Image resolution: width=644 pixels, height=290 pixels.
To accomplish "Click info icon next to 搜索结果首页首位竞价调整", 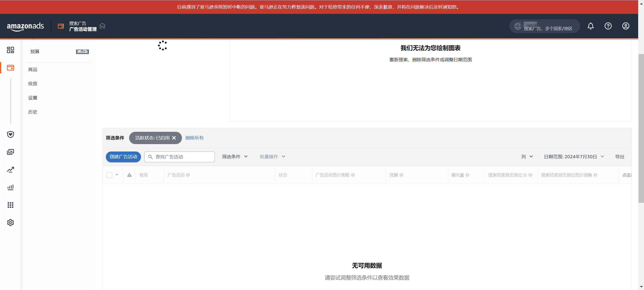I will (595, 175).
